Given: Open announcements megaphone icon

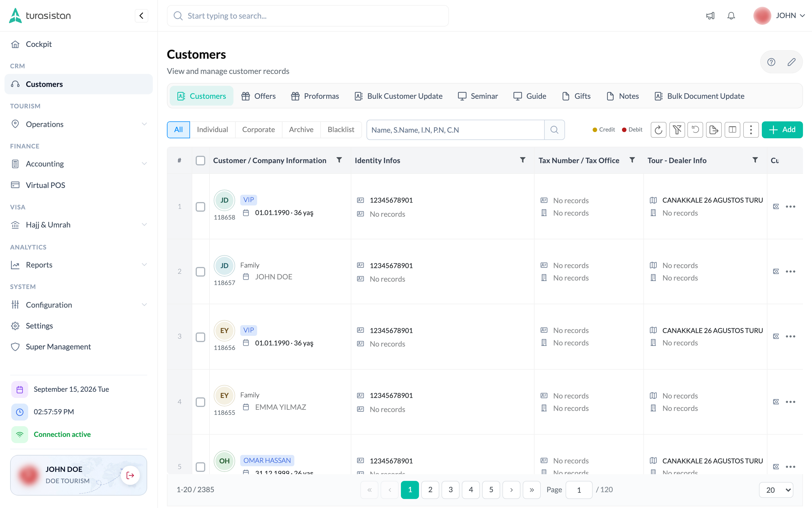Looking at the screenshot, I should click(x=710, y=16).
